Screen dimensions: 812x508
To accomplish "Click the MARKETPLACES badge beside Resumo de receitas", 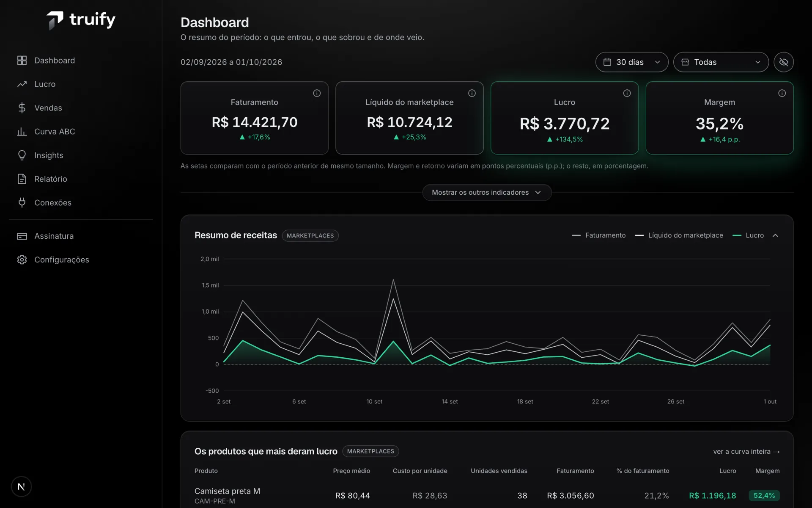I will coord(310,236).
